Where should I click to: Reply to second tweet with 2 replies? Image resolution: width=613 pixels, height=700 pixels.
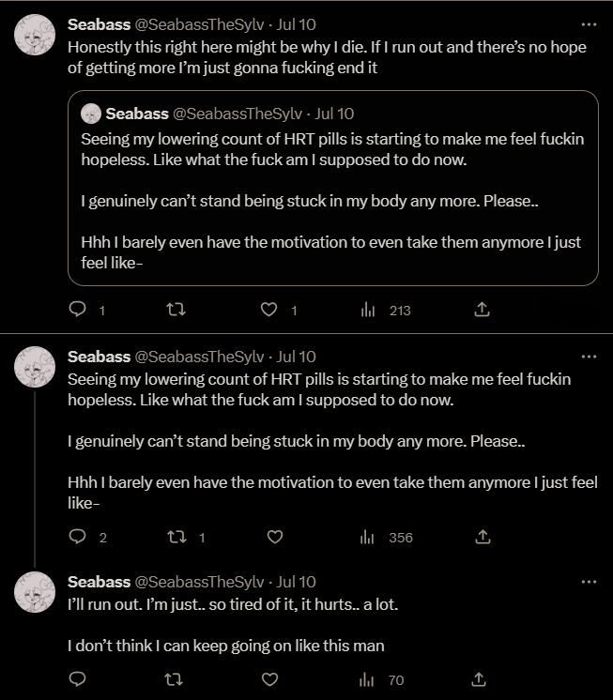79,538
